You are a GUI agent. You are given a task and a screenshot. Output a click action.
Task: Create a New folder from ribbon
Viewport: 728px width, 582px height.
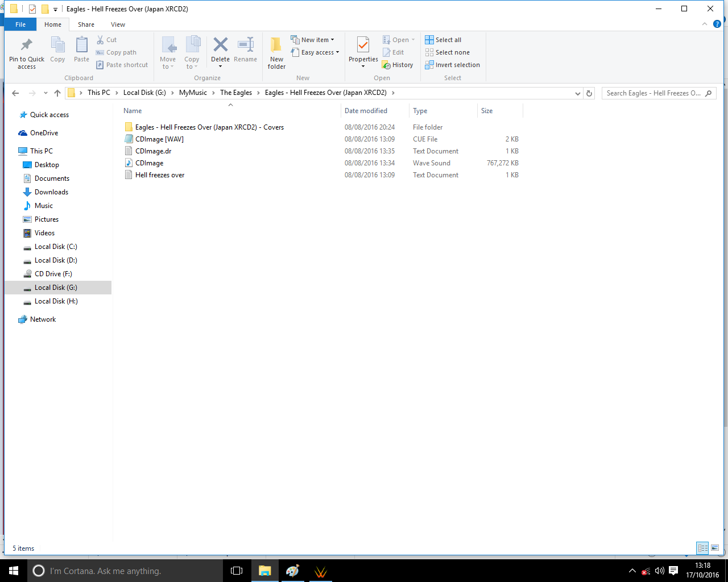click(276, 52)
